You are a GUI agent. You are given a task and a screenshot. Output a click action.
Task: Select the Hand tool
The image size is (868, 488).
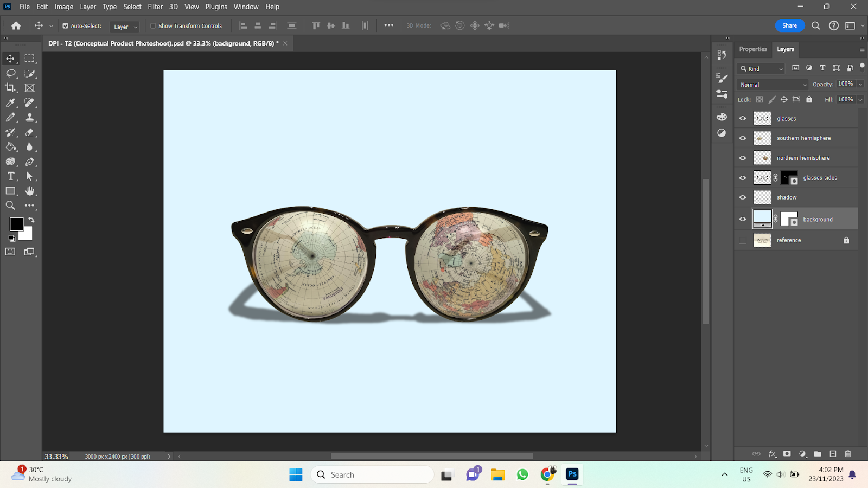pos(30,191)
